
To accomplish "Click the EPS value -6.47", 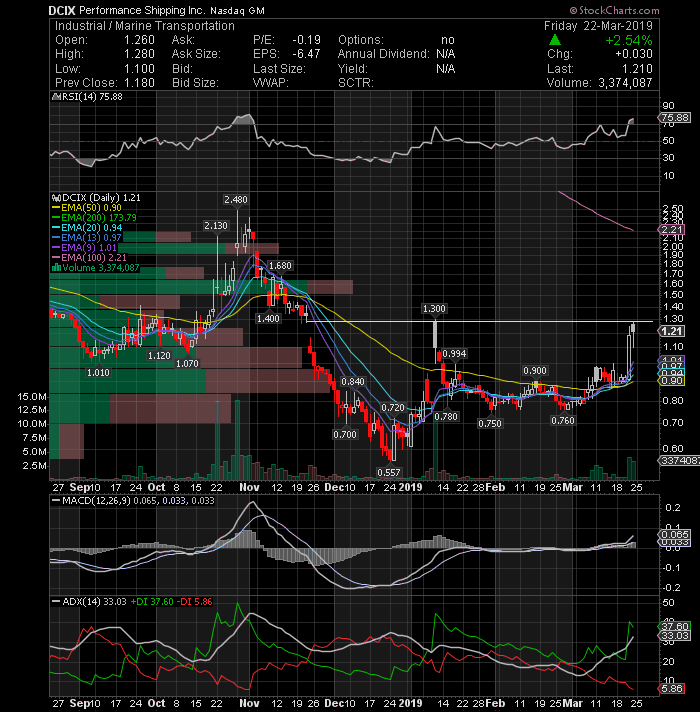I will click(306, 54).
